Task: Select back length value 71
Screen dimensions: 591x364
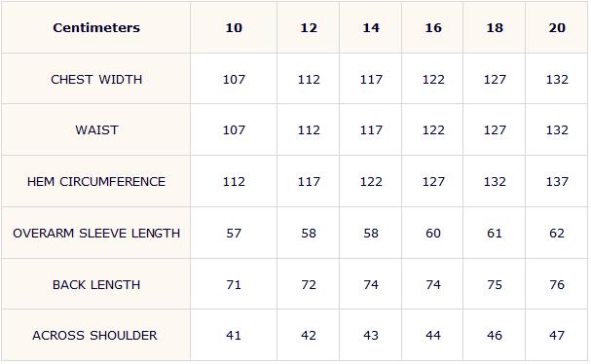Action: point(234,285)
